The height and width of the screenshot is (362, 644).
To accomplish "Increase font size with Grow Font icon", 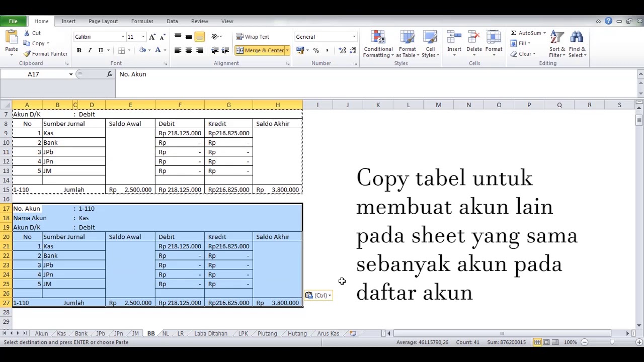I will tap(152, 37).
